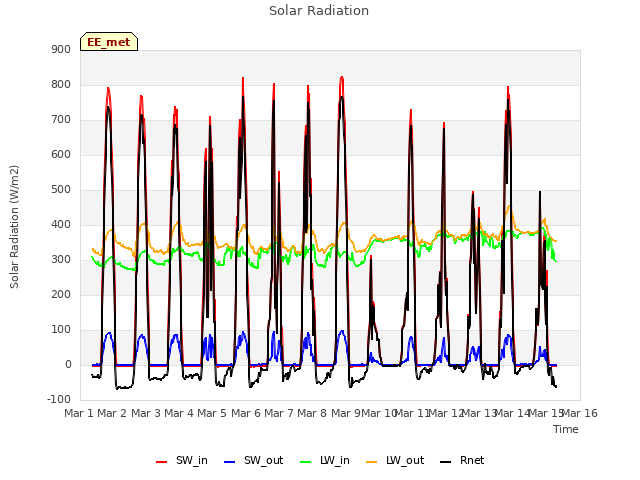Click the 900 y-axis value
This screenshot has height=480, width=640.
pos(61,49)
